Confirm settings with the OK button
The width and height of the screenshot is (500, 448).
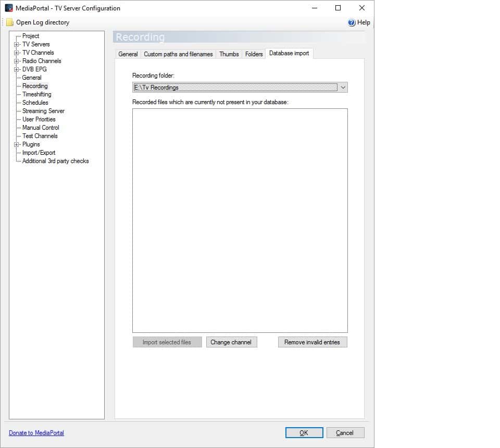[x=304, y=433]
